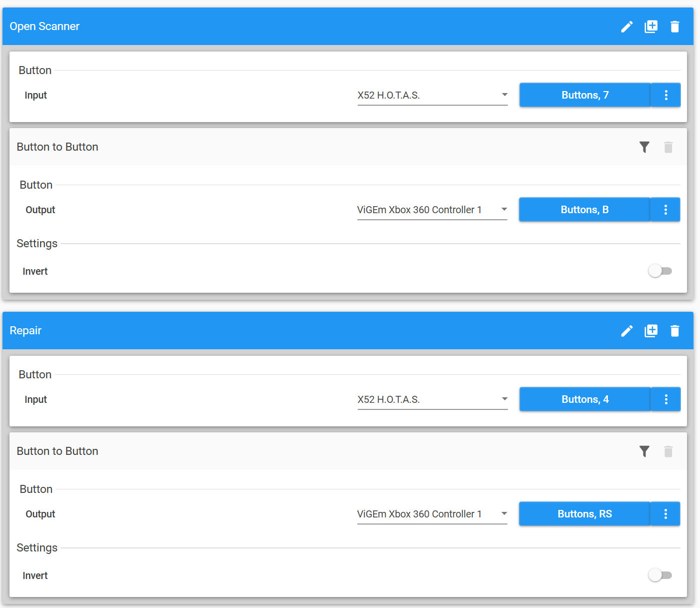The height and width of the screenshot is (608, 700).
Task: Open X52 H.O.T.A.S. dropdown in Repair
Action: pos(432,399)
